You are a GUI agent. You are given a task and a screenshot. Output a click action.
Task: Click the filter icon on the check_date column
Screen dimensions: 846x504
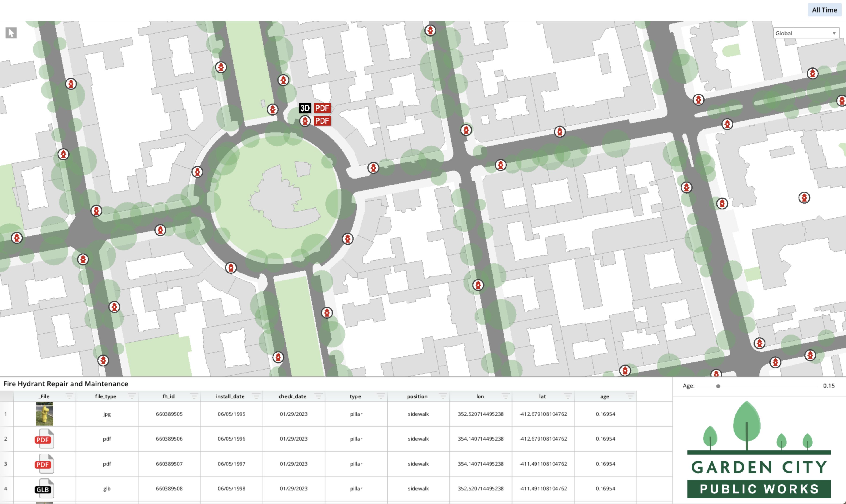coord(318,396)
